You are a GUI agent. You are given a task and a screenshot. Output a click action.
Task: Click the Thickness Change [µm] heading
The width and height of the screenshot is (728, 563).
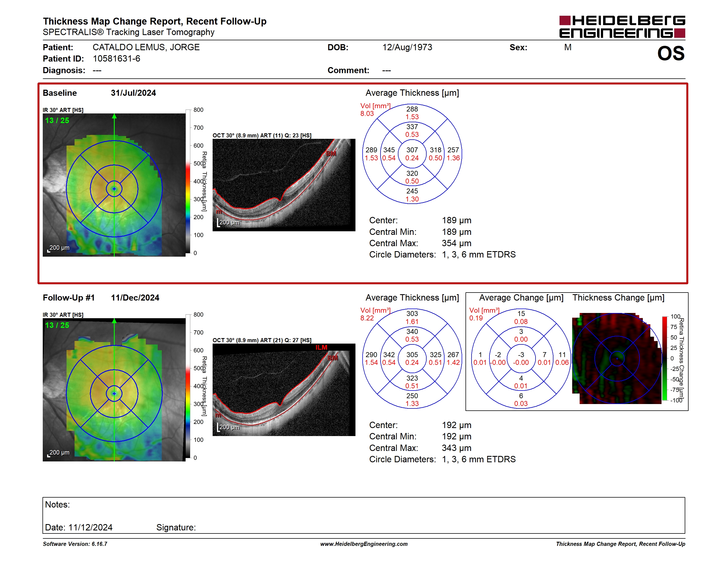[x=618, y=298]
